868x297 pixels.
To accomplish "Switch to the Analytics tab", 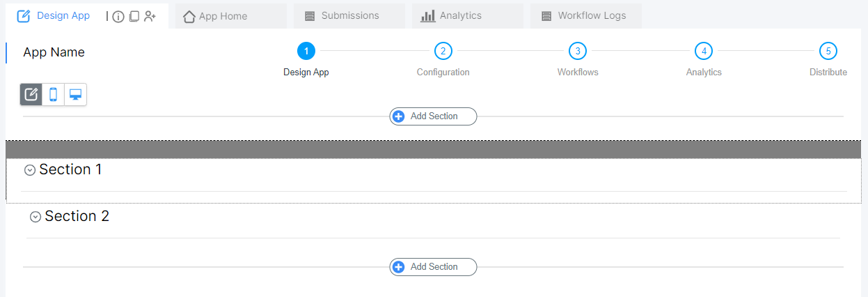I will [466, 16].
